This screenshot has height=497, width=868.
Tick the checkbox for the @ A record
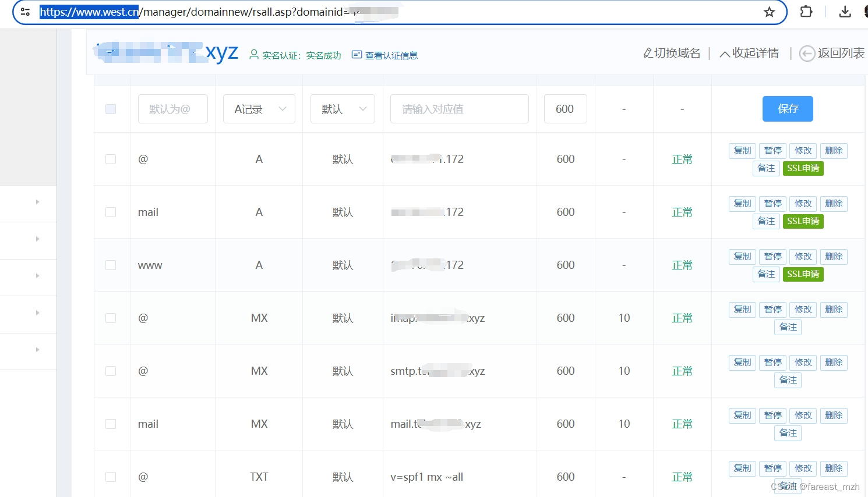(x=111, y=159)
